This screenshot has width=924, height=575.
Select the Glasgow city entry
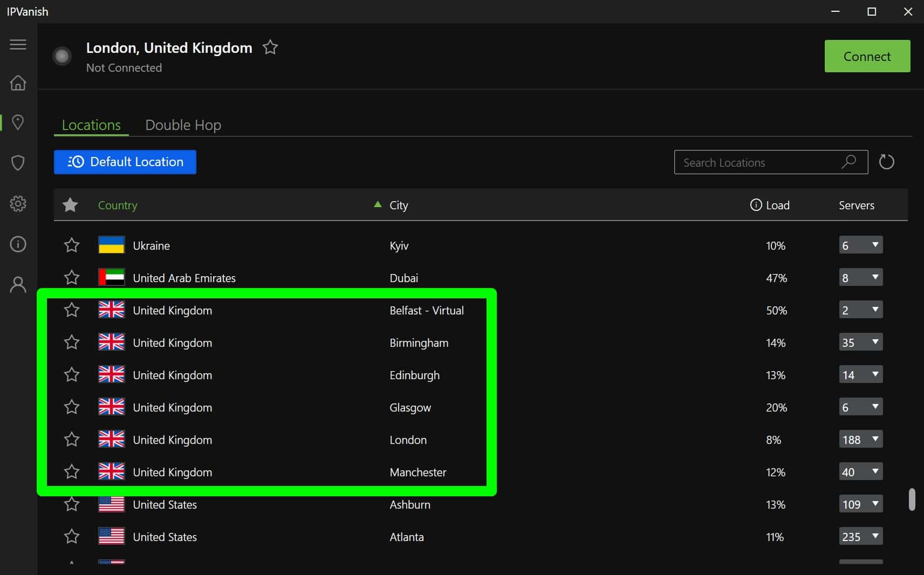point(410,408)
